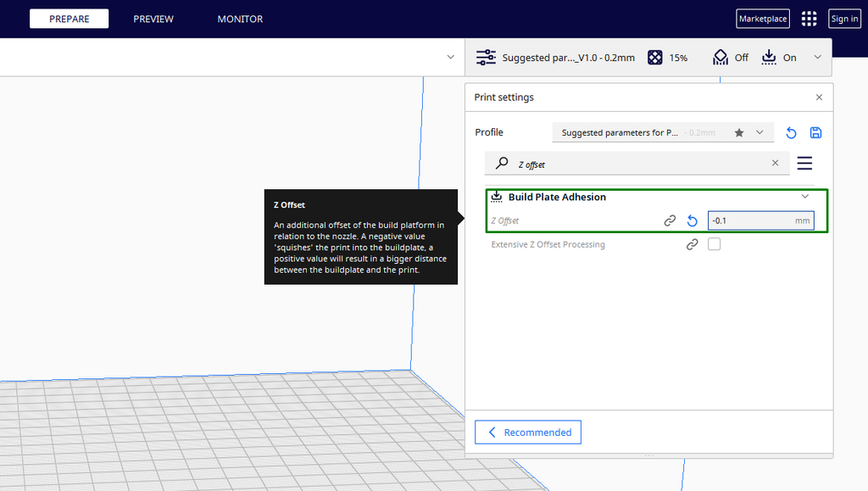The image size is (868, 491).
Task: Click the print settings sliders icon
Action: click(x=486, y=58)
